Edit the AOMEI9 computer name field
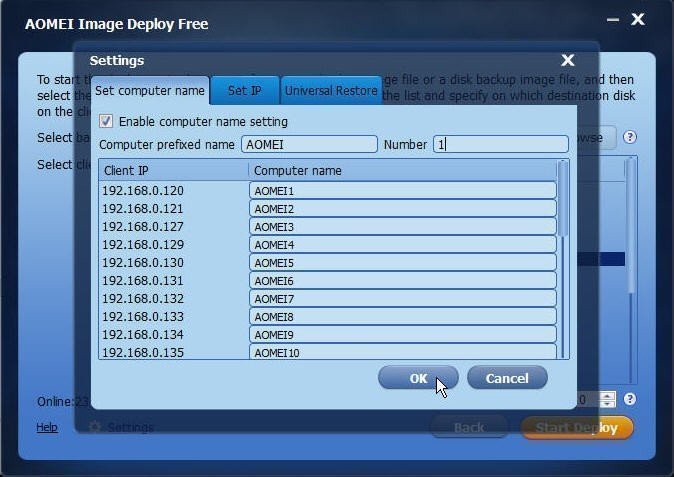This screenshot has height=477, width=674. pos(403,335)
